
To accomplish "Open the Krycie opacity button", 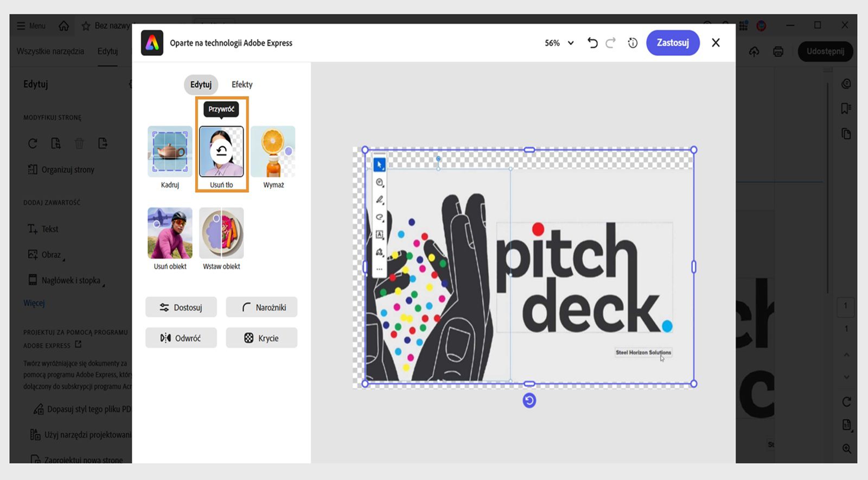I will (x=261, y=338).
